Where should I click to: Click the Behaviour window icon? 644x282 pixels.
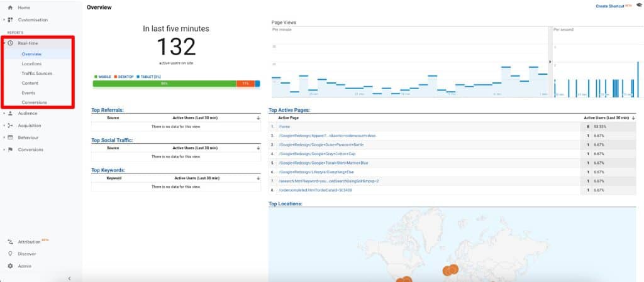(x=10, y=138)
